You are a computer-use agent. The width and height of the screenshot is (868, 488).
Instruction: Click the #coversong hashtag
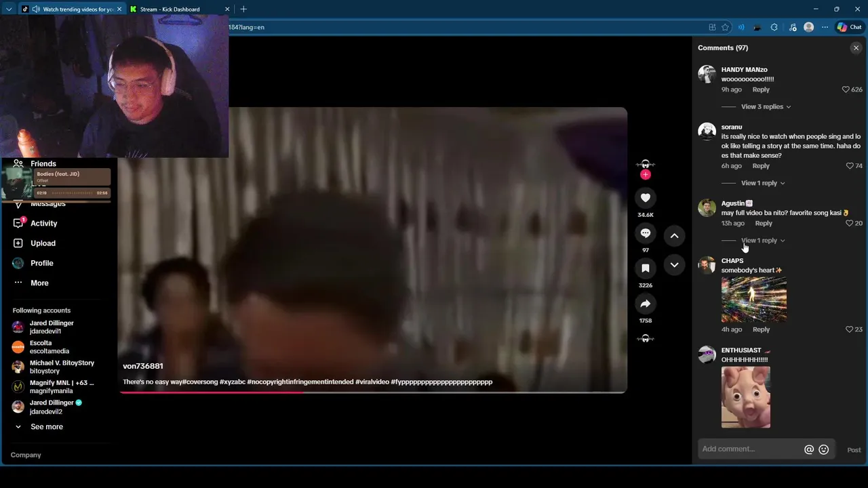coord(201,382)
